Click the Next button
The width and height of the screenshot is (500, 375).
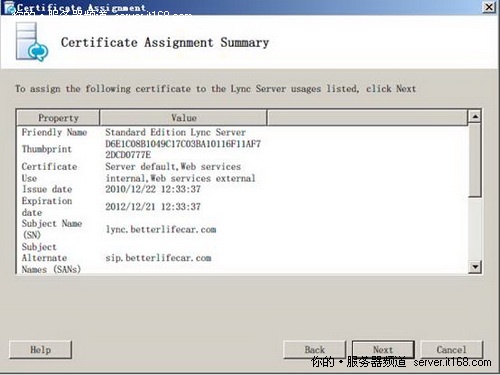[x=383, y=350]
